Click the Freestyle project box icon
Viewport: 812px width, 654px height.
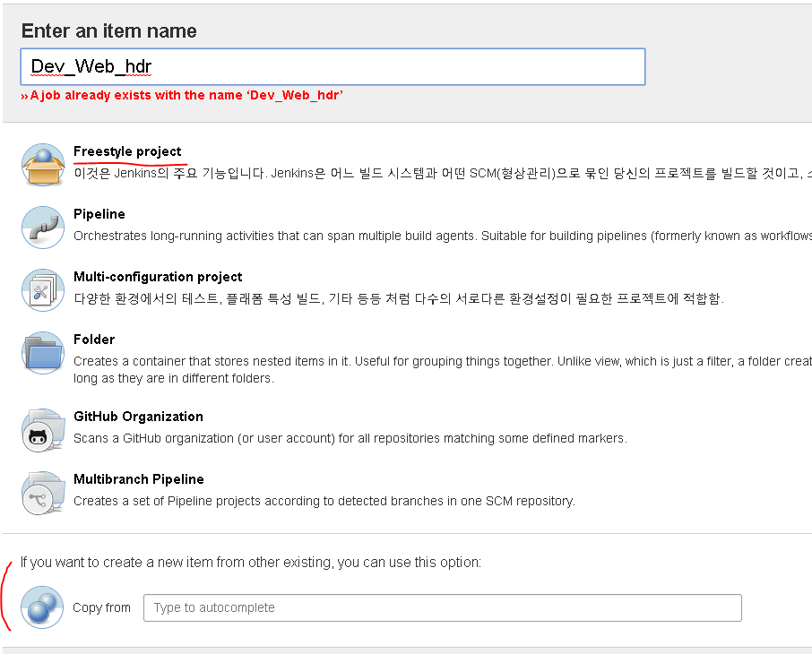click(43, 165)
